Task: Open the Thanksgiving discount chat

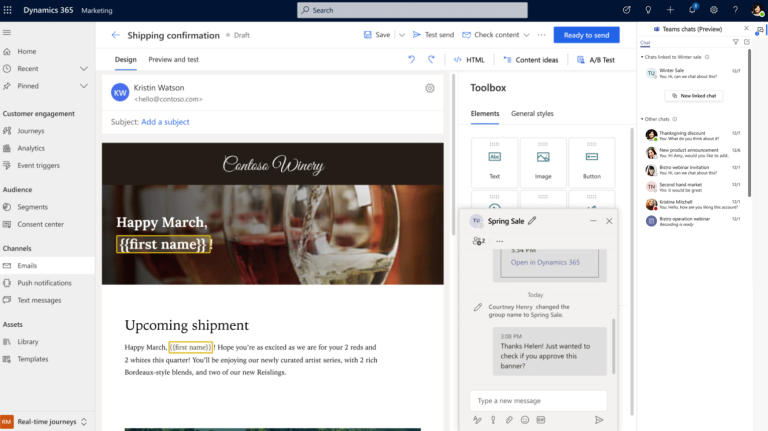Action: point(693,136)
